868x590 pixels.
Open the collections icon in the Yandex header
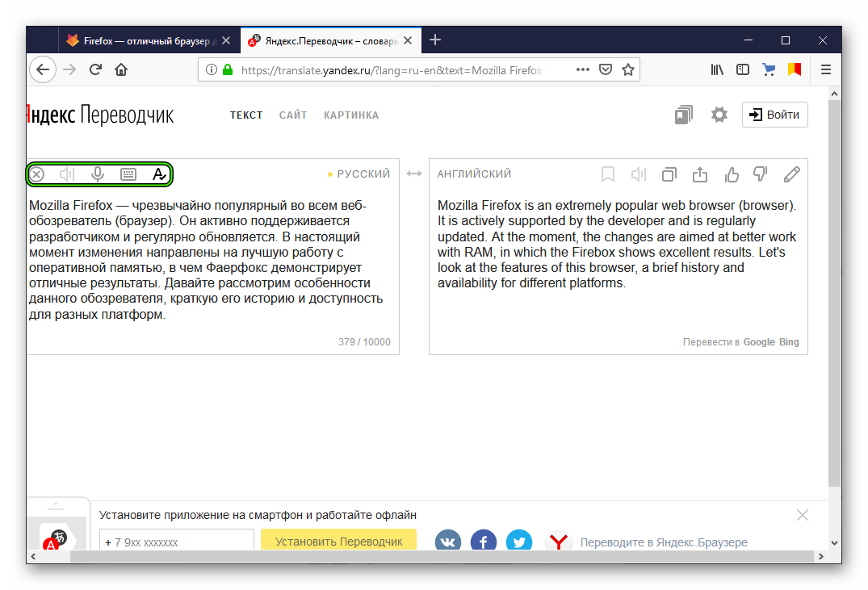pyautogui.click(x=684, y=115)
